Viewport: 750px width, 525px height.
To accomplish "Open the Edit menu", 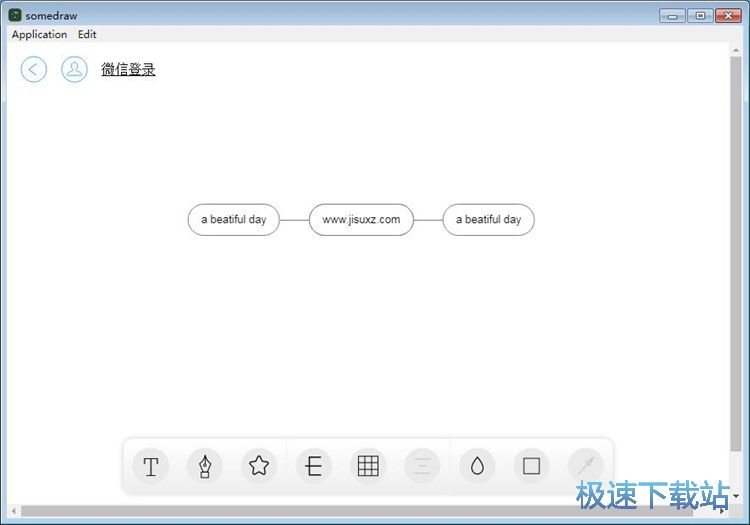I will (x=87, y=34).
